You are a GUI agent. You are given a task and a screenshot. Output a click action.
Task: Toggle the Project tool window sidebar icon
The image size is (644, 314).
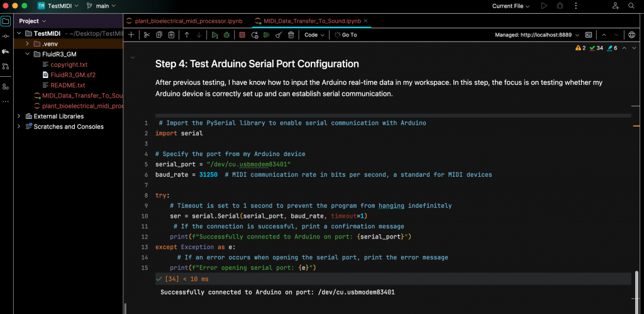[x=6, y=21]
